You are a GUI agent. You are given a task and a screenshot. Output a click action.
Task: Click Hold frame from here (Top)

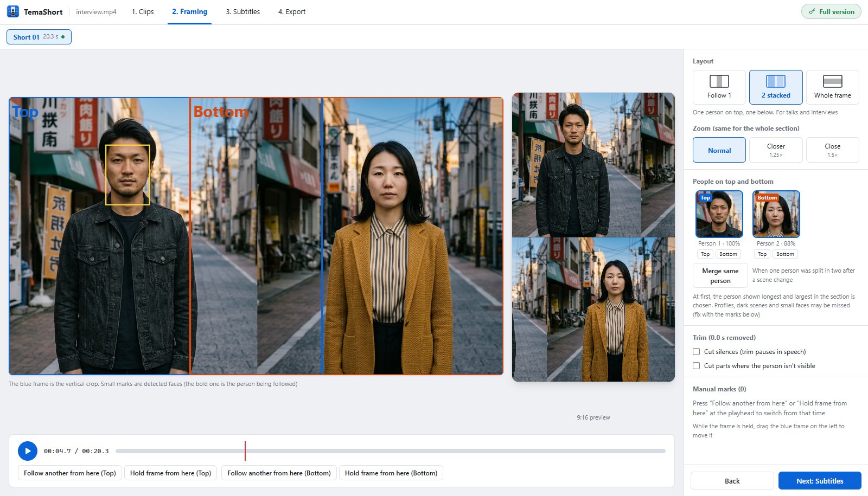171,473
